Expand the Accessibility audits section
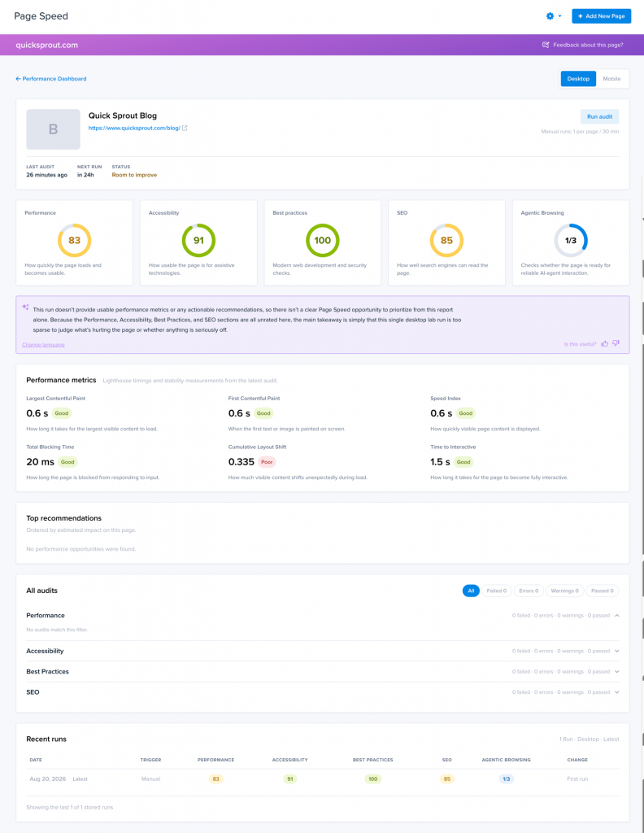Image resolution: width=644 pixels, height=833 pixels. click(617, 651)
